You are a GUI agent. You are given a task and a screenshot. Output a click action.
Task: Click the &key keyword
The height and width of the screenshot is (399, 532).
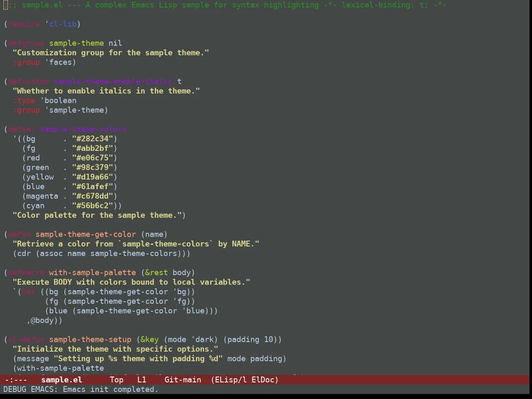(x=150, y=340)
